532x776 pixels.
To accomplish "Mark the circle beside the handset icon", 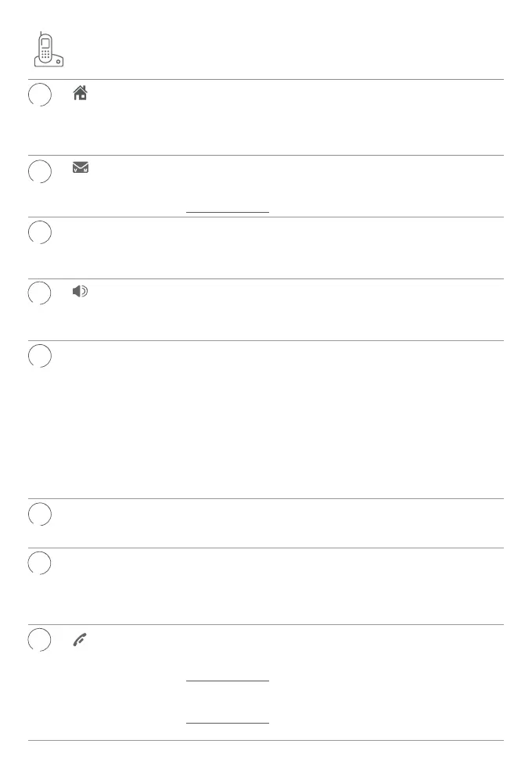I will (x=40, y=639).
